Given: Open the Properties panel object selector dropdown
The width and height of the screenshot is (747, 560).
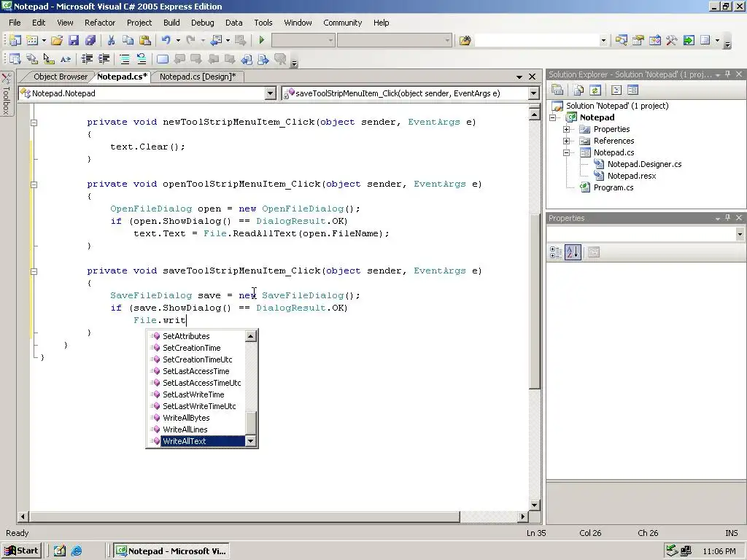Looking at the screenshot, I should coord(740,234).
